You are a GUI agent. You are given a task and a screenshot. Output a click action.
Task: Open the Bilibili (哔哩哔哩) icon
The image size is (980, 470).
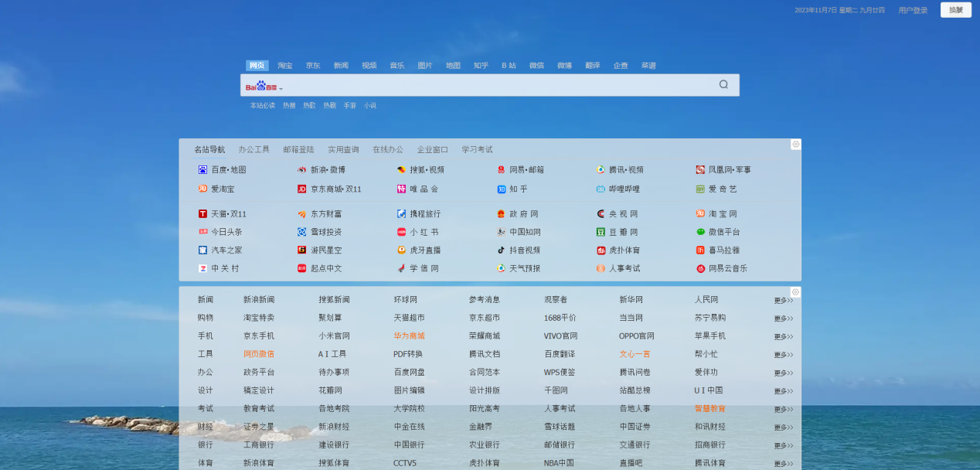601,189
